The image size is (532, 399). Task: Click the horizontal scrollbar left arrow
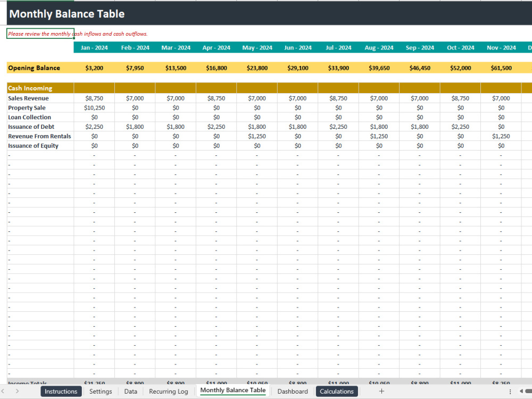pyautogui.click(x=521, y=392)
